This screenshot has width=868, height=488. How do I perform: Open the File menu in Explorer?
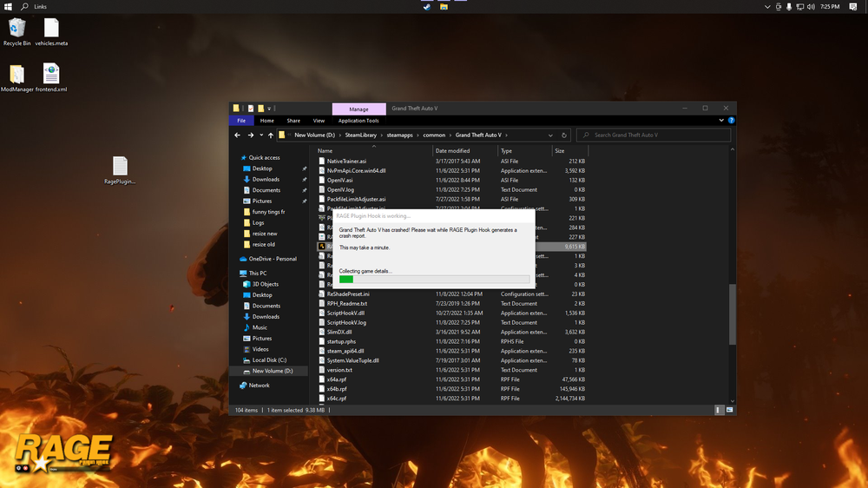pyautogui.click(x=241, y=121)
